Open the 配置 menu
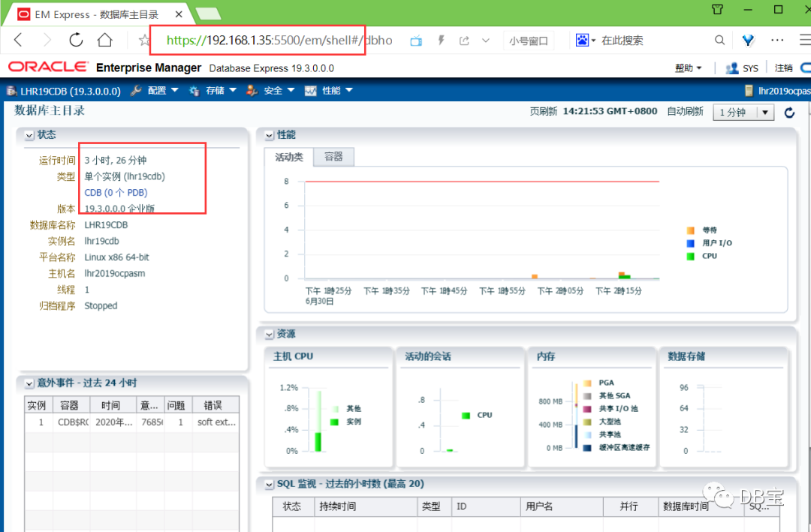Viewport: 811px width, 532px height. pyautogui.click(x=162, y=91)
